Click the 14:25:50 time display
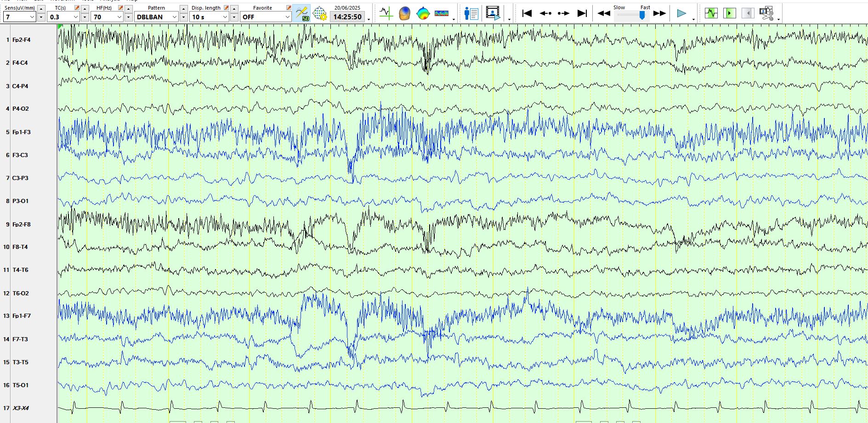This screenshot has width=868, height=423. click(347, 17)
